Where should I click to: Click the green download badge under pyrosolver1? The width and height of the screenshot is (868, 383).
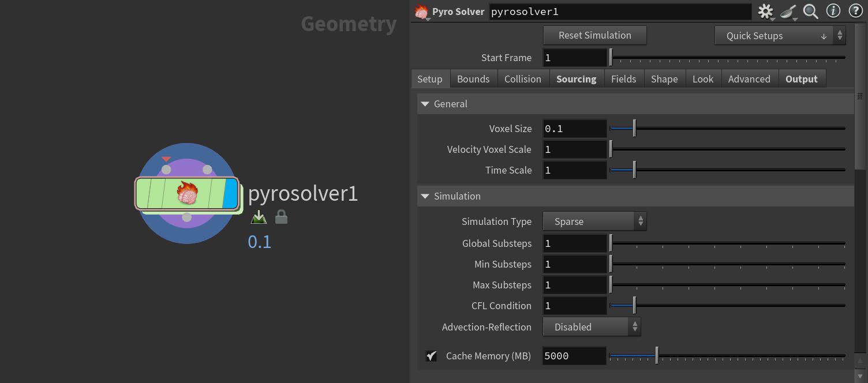click(259, 217)
